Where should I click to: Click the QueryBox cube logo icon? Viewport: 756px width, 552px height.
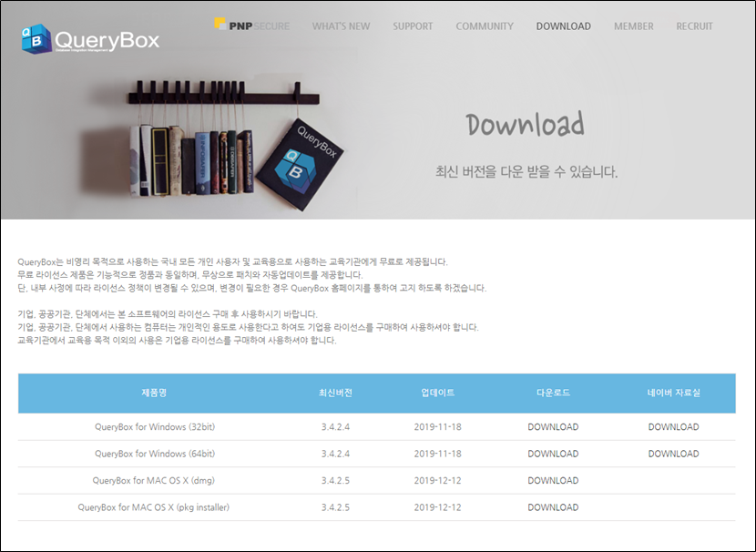pyautogui.click(x=36, y=38)
